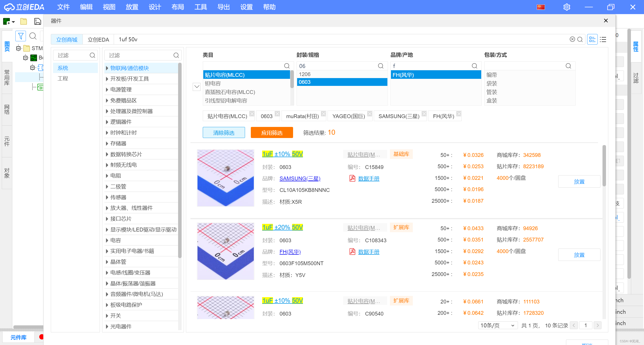Click the PDF datasheet icon for C15849

point(352,178)
